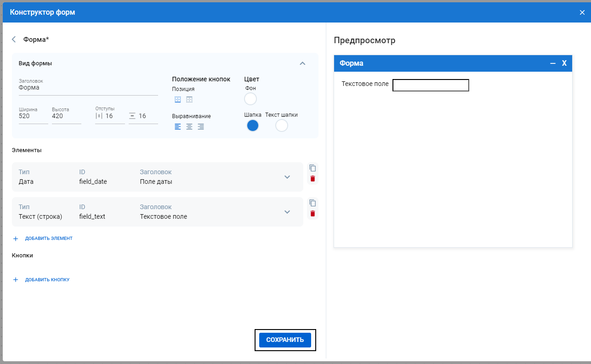Set button position to top
The image size is (591, 364).
[x=189, y=100]
